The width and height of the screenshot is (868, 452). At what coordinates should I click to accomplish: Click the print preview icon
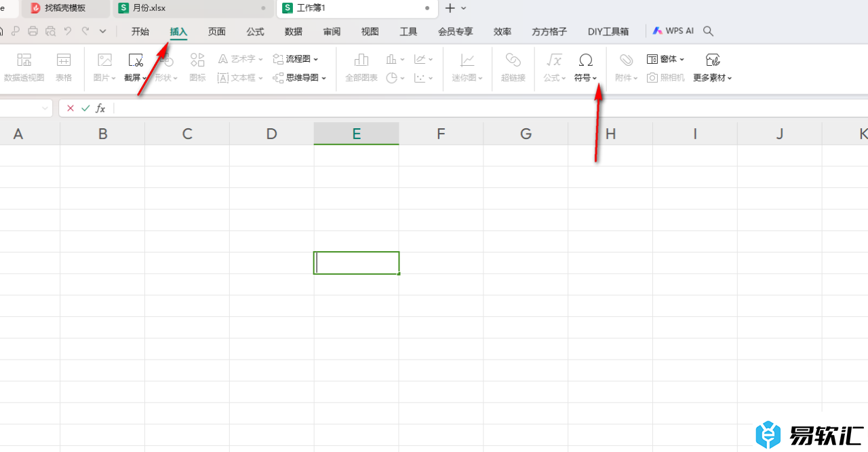50,31
